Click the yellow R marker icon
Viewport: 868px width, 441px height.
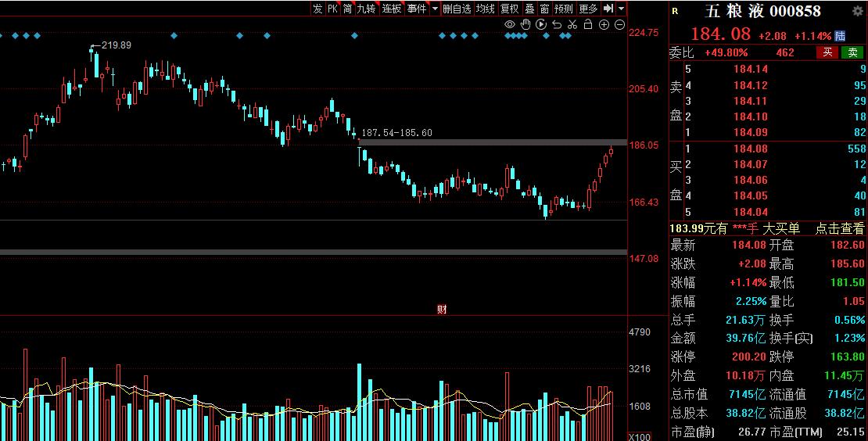pyautogui.click(x=675, y=10)
